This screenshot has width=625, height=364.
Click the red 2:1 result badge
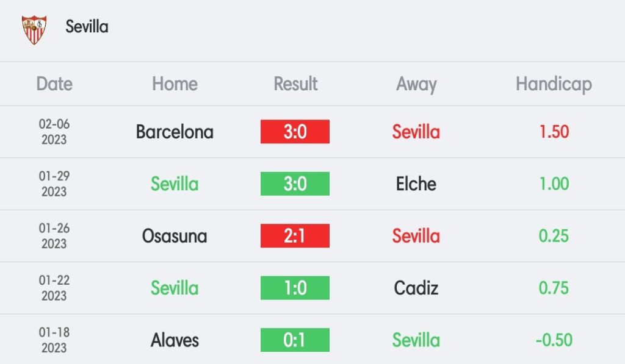point(295,236)
